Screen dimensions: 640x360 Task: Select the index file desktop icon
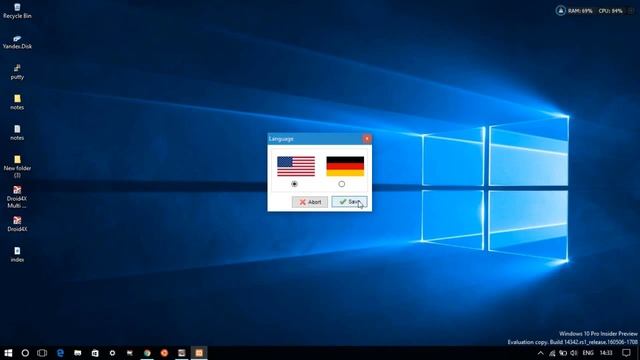[x=17, y=254]
